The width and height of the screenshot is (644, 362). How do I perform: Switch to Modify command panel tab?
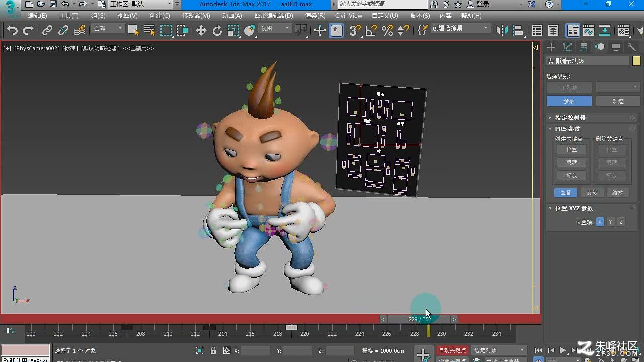(x=568, y=47)
